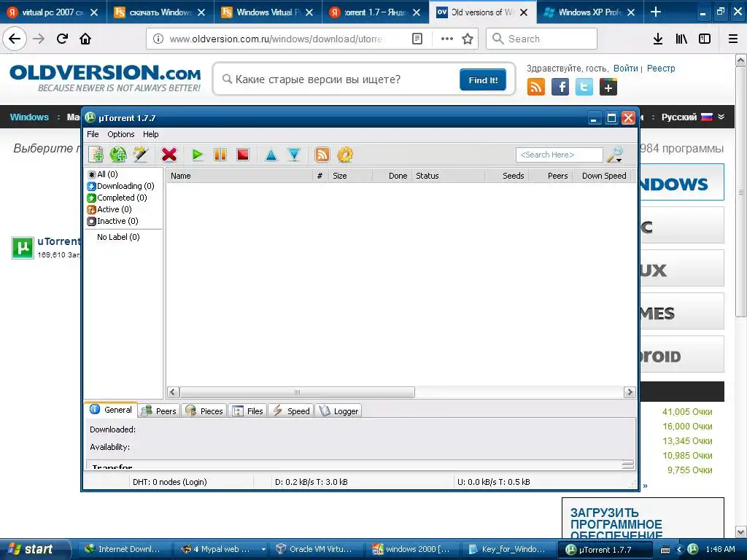
Task: Open page actions three-dots menu
Action: point(447,39)
